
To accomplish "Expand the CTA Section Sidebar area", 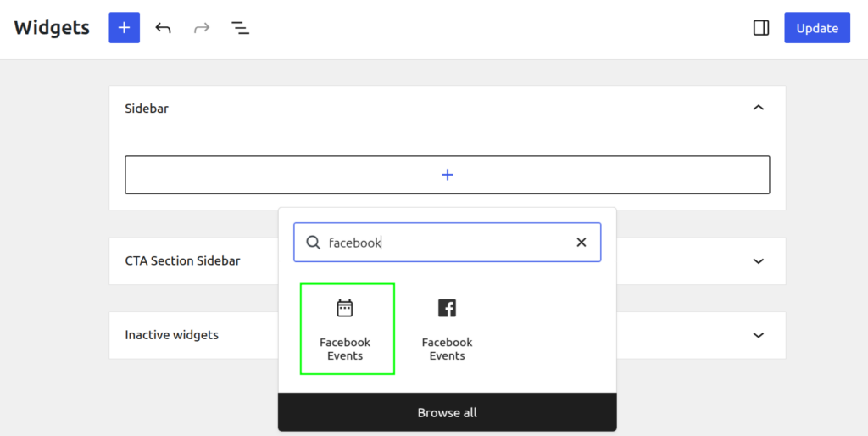I will click(x=759, y=261).
